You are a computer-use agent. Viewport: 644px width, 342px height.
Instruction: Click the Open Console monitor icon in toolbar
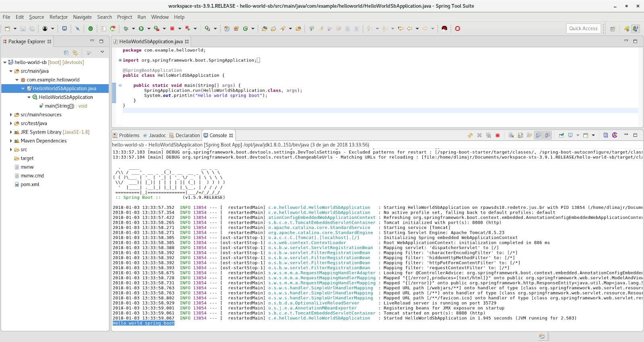click(64, 29)
